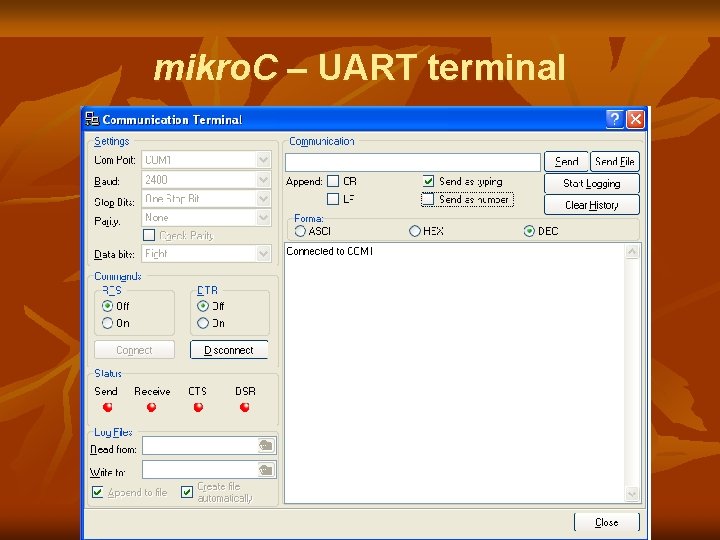Click the Close button at bottom

click(x=607, y=523)
